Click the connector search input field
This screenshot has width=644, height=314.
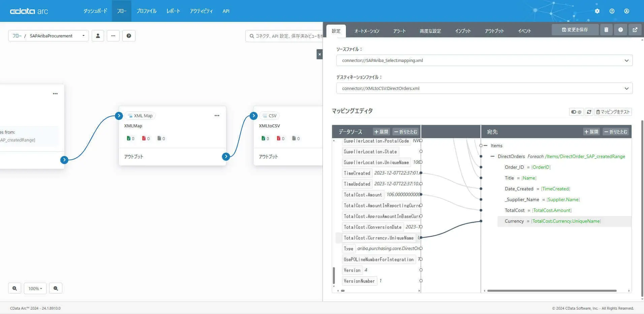click(284, 36)
